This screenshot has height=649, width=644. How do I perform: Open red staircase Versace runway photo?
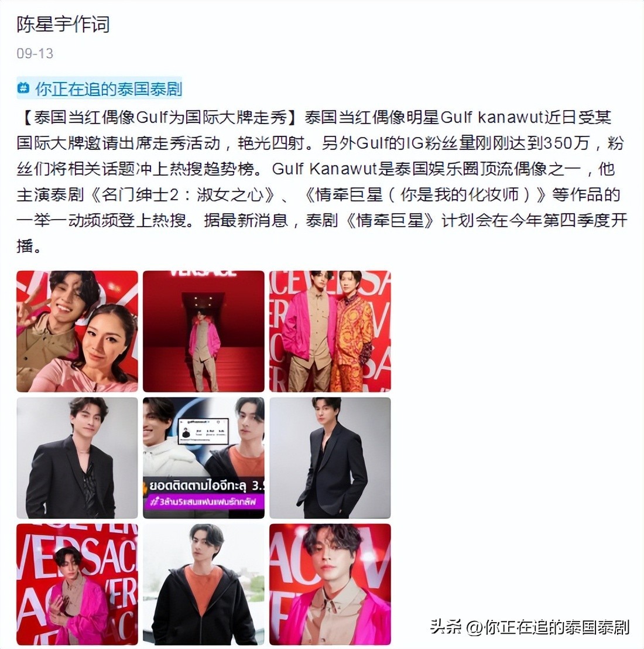click(x=204, y=331)
